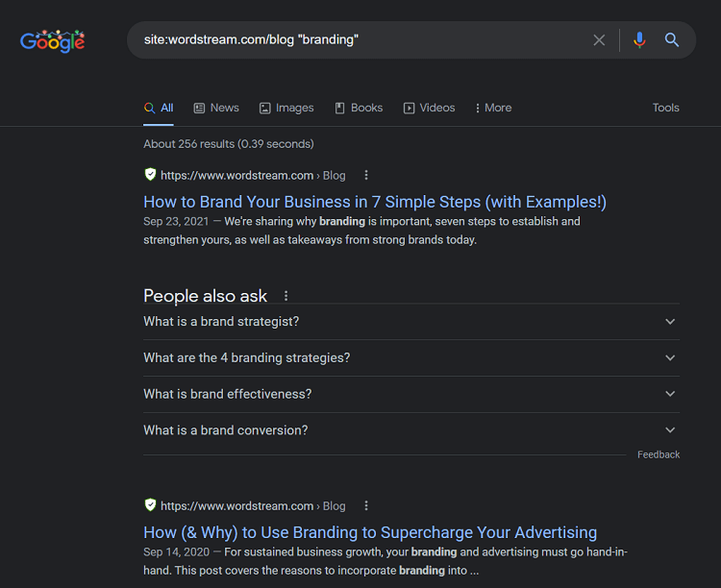The width and height of the screenshot is (721, 588).
Task: Click 'Sep 23, 2021' date in first snippet
Action: (x=176, y=221)
